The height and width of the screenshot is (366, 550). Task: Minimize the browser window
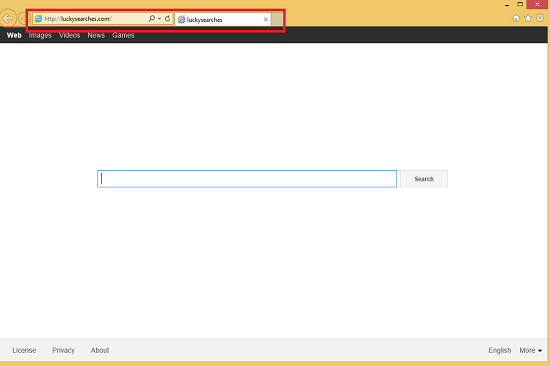pyautogui.click(x=507, y=5)
